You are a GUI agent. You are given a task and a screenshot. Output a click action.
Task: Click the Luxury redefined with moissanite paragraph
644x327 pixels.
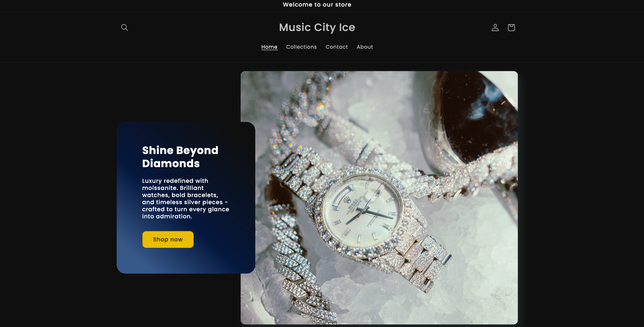[185, 198]
